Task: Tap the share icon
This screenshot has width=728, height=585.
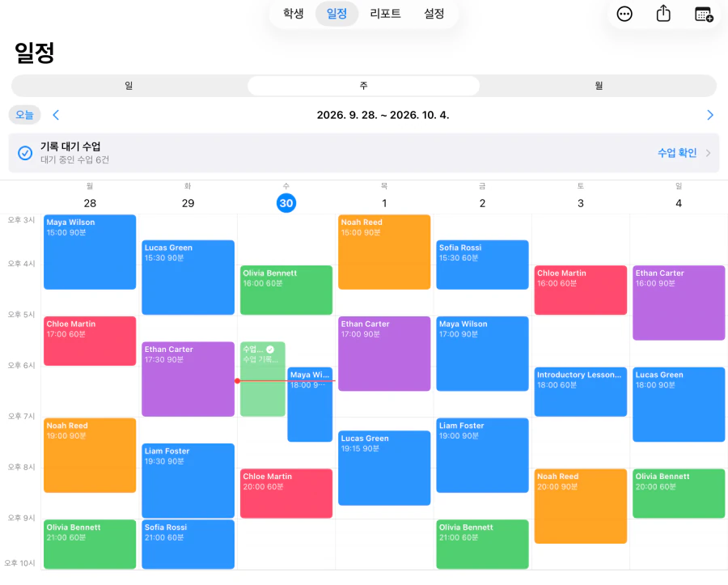Action: (x=663, y=14)
